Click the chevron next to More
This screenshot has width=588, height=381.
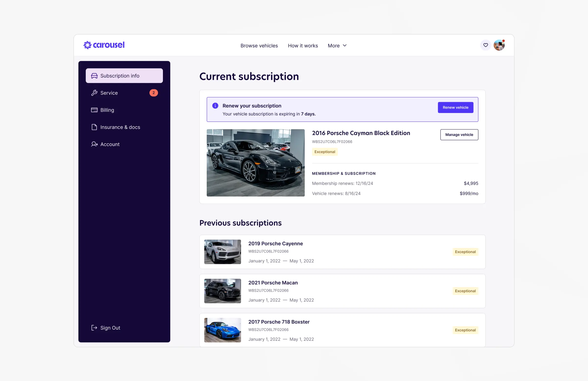(x=345, y=46)
